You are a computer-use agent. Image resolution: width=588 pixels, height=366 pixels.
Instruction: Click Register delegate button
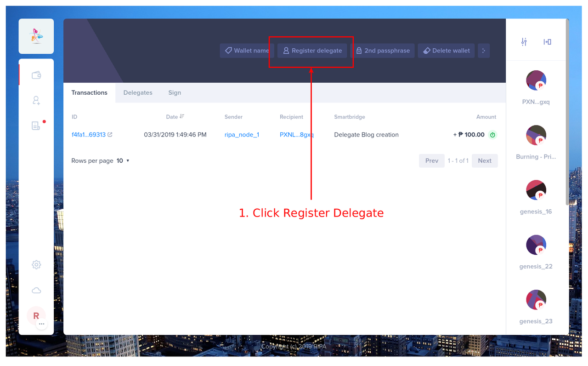312,51
